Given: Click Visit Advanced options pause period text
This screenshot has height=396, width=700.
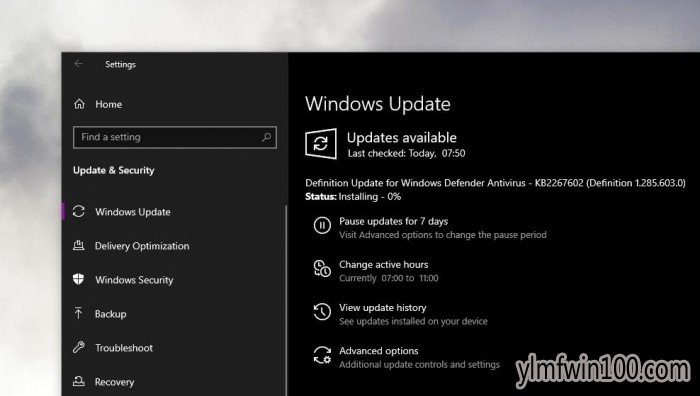Looking at the screenshot, I should tap(443, 235).
